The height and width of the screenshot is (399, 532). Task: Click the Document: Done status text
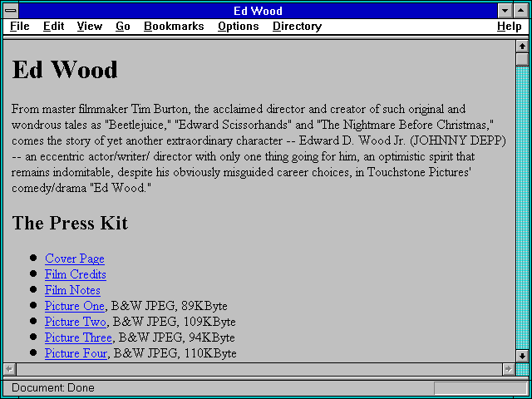coord(53,387)
